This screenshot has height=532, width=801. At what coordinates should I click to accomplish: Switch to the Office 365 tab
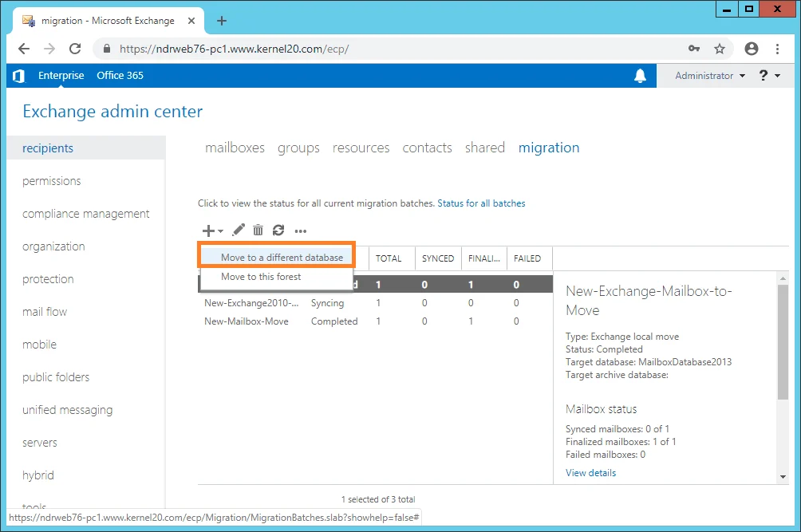coord(119,75)
